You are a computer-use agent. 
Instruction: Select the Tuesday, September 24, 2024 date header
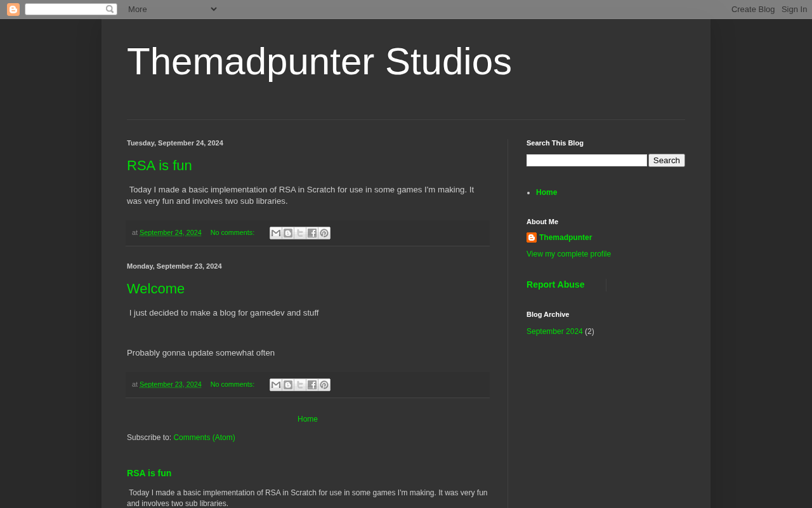(x=175, y=143)
